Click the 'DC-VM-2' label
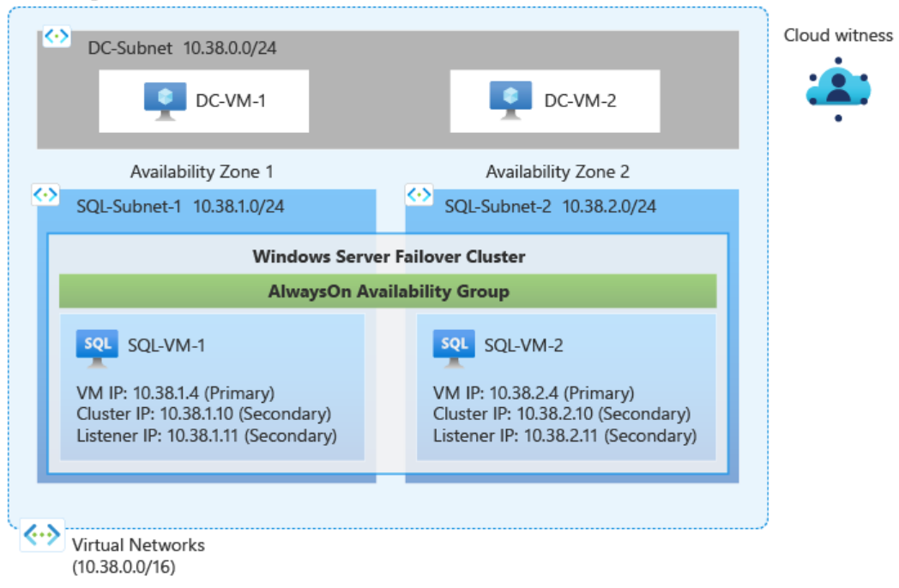Image resolution: width=899 pixels, height=588 pixels. (580, 101)
